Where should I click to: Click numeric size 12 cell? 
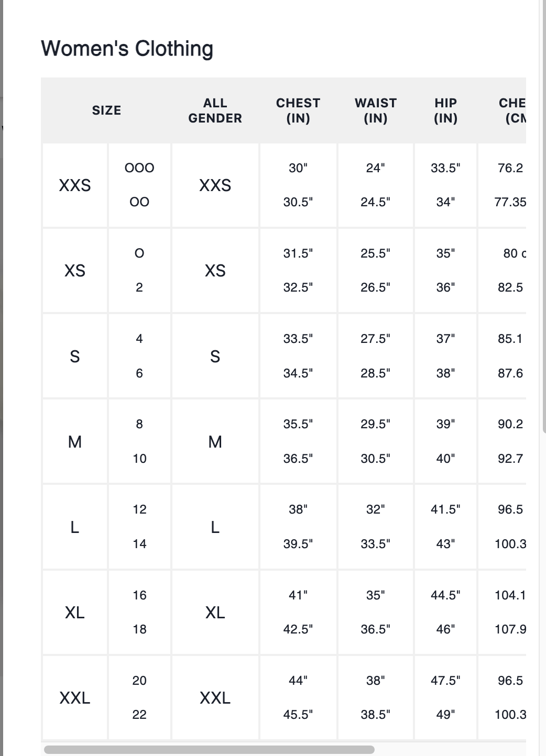pos(139,509)
